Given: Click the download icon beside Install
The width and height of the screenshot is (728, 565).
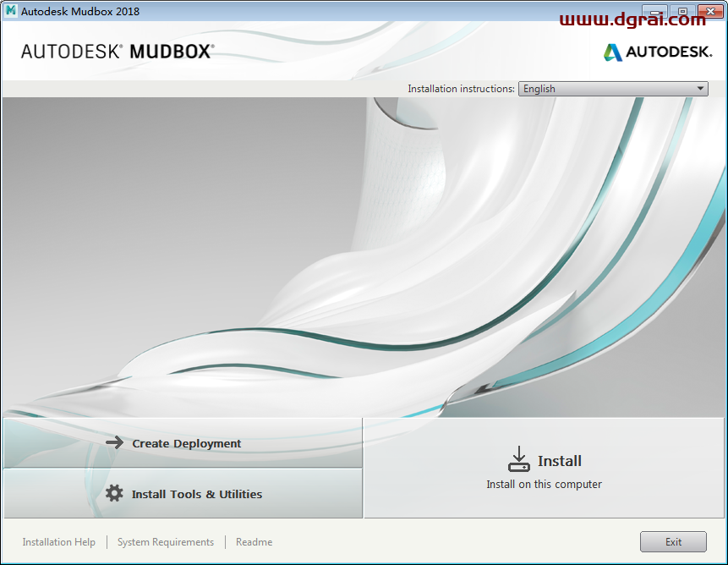Looking at the screenshot, I should [518, 459].
